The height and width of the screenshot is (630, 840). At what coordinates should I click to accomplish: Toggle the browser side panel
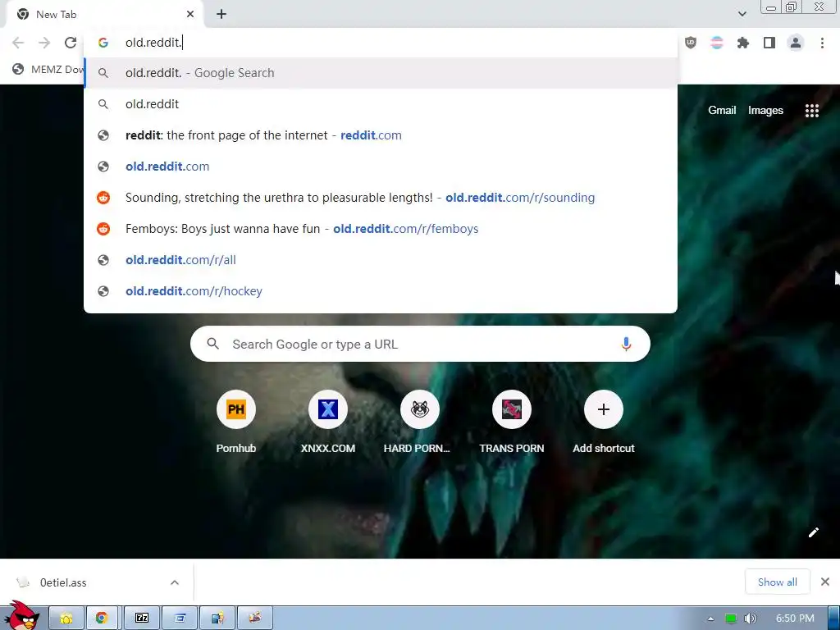point(769,43)
